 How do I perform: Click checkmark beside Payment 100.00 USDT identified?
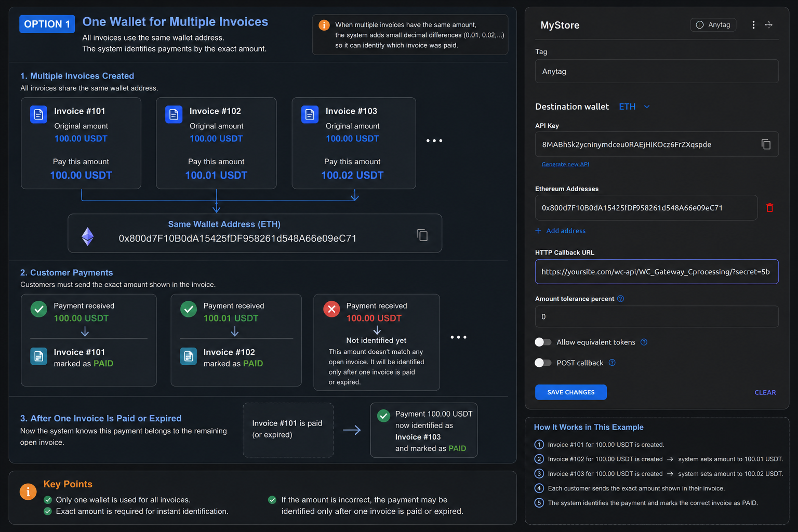pyautogui.click(x=383, y=416)
